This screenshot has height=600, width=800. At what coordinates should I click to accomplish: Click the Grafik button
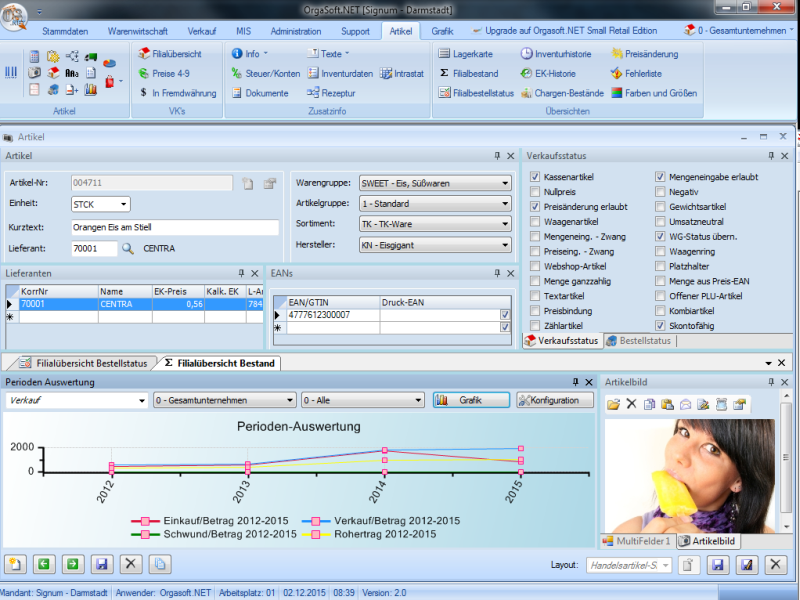click(471, 400)
